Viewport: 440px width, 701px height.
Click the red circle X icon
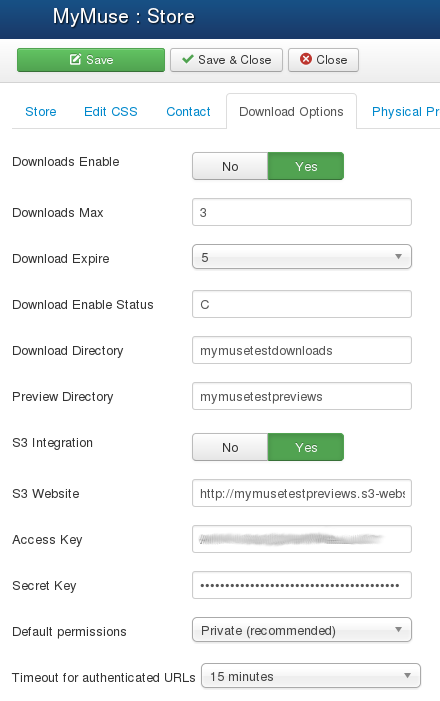pos(306,59)
